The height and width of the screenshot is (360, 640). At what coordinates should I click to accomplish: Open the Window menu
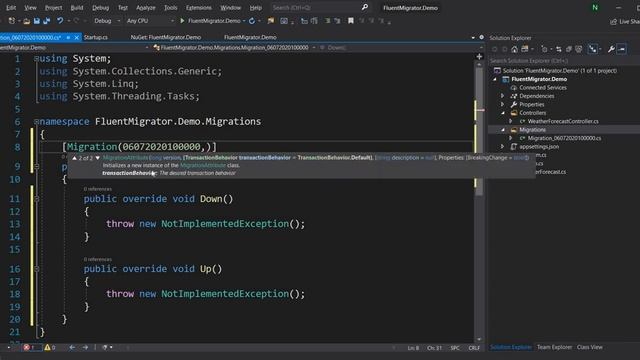pos(231,8)
